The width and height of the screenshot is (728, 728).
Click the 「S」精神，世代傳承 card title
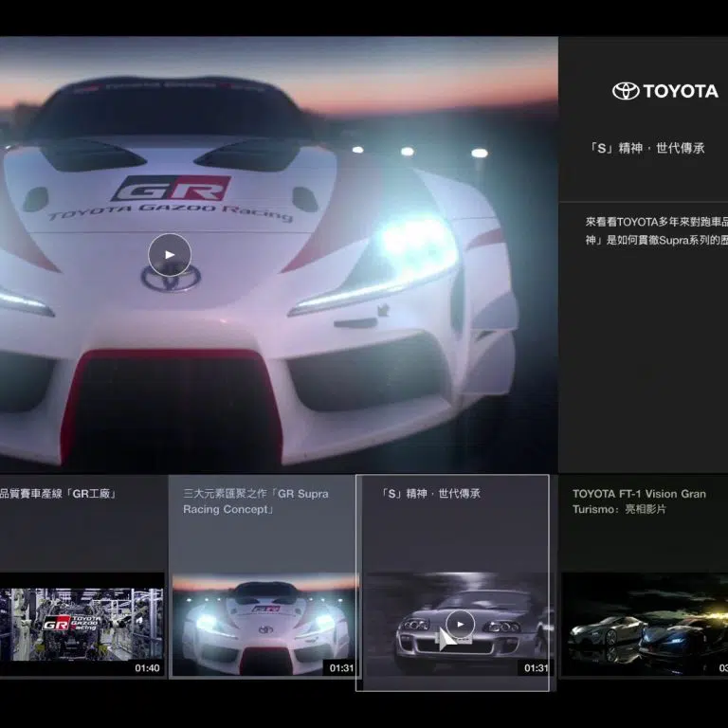coord(432,494)
